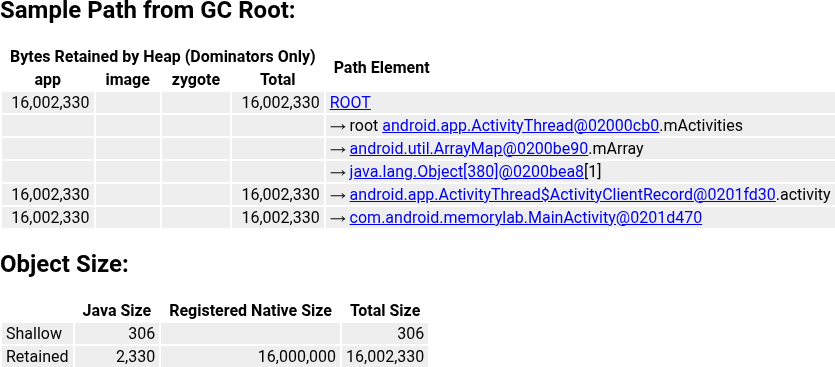Screen dimensions: 835x367
Task: Select the 'Path Element' column header
Action: 381,68
